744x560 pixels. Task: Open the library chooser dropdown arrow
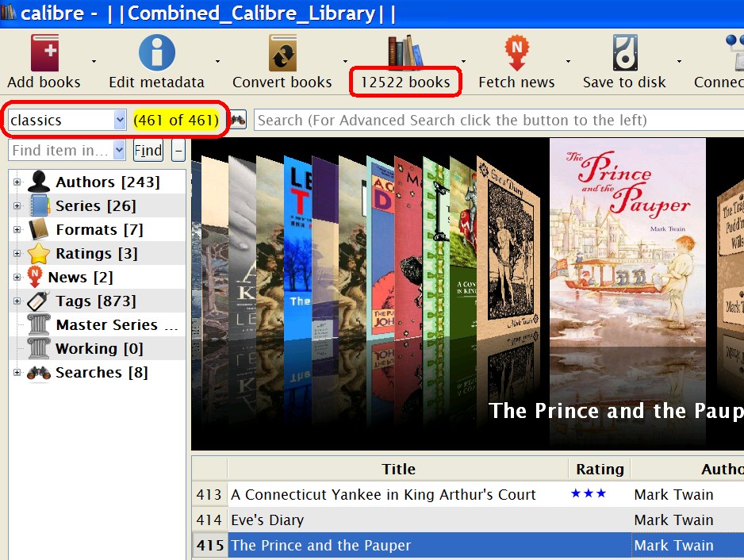click(x=463, y=61)
